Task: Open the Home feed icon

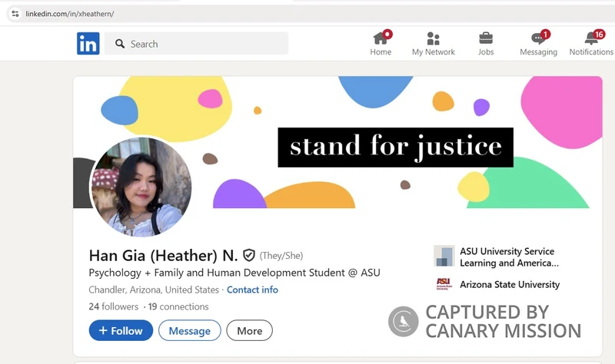Action: pyautogui.click(x=381, y=38)
